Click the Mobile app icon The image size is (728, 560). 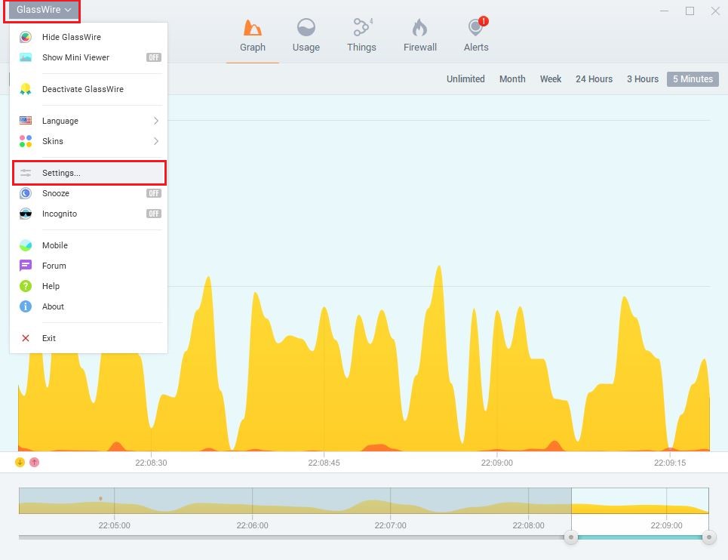[26, 245]
